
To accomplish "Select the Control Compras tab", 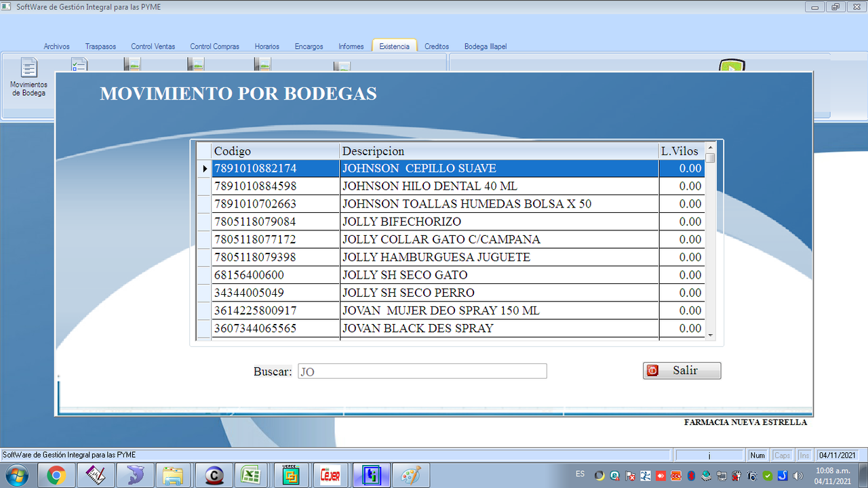I will click(214, 47).
